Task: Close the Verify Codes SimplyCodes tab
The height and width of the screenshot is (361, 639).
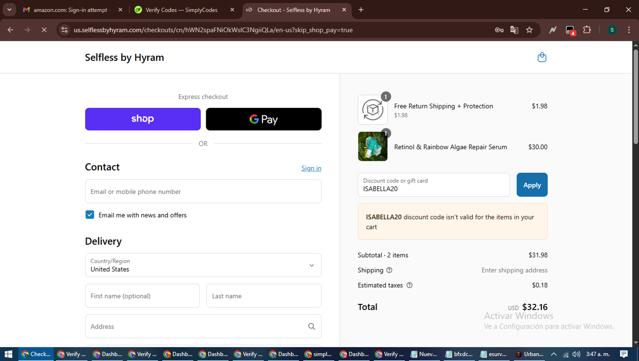Action: pyautogui.click(x=232, y=10)
